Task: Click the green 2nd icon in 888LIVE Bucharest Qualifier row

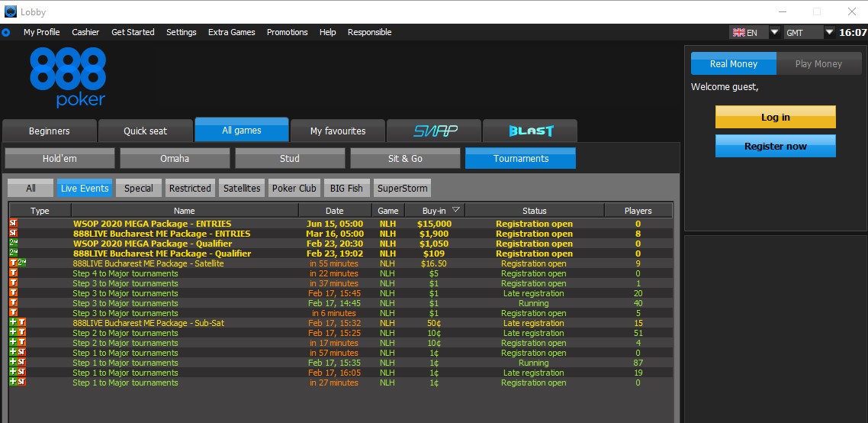Action: [x=14, y=253]
